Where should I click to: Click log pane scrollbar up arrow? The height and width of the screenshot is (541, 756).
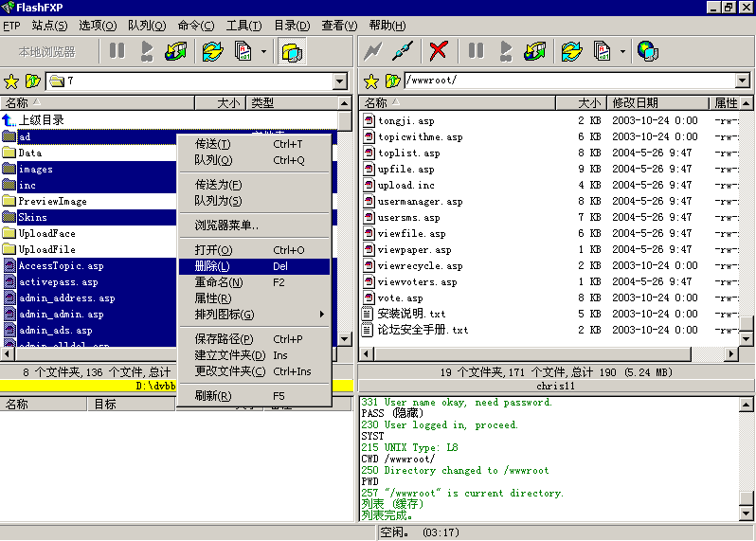pyautogui.click(x=746, y=405)
